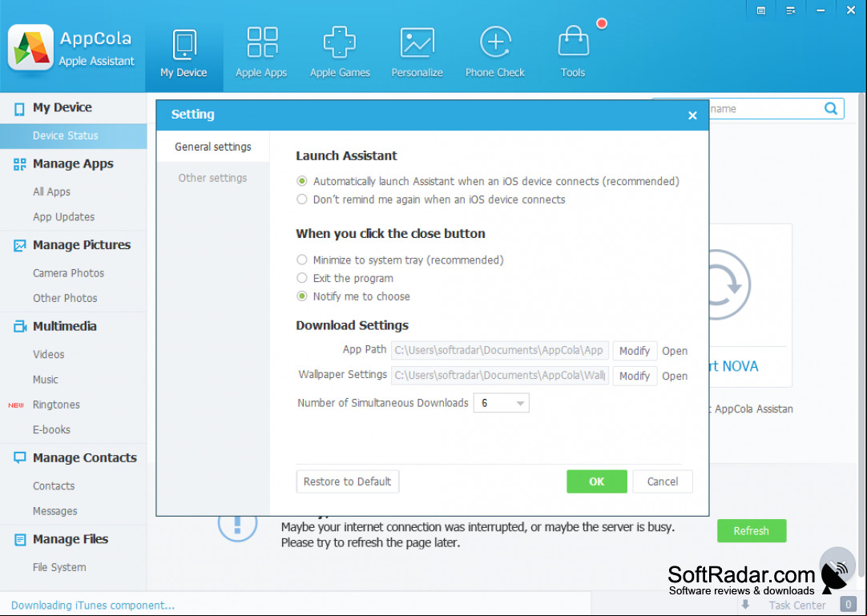Open Task Center in status bar
Screen dimensions: 867x616
click(796, 605)
